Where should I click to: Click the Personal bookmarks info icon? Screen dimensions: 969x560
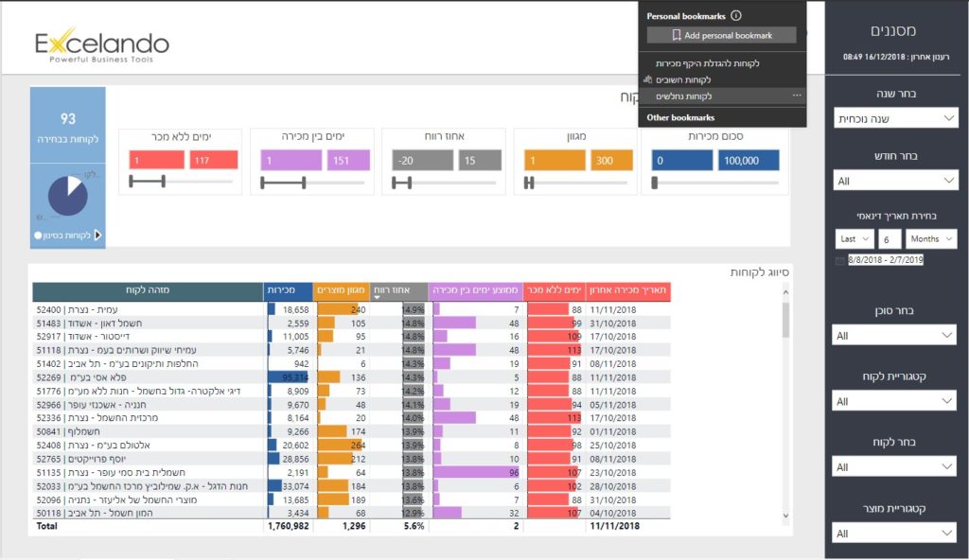(736, 16)
